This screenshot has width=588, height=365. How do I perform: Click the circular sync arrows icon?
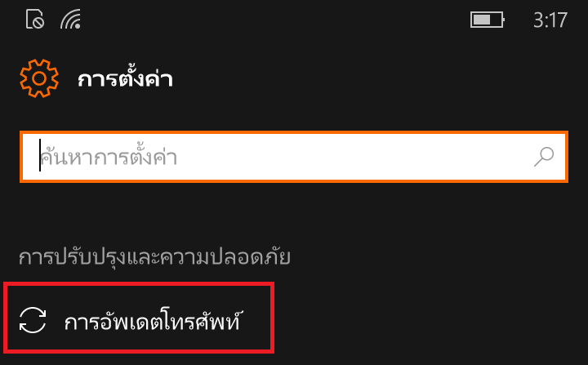tap(33, 320)
